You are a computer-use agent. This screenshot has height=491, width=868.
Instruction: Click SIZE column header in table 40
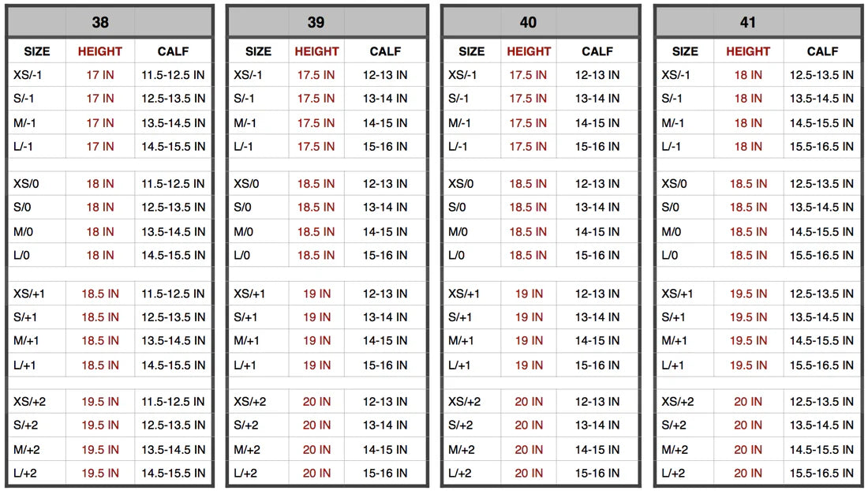pyautogui.click(x=471, y=51)
